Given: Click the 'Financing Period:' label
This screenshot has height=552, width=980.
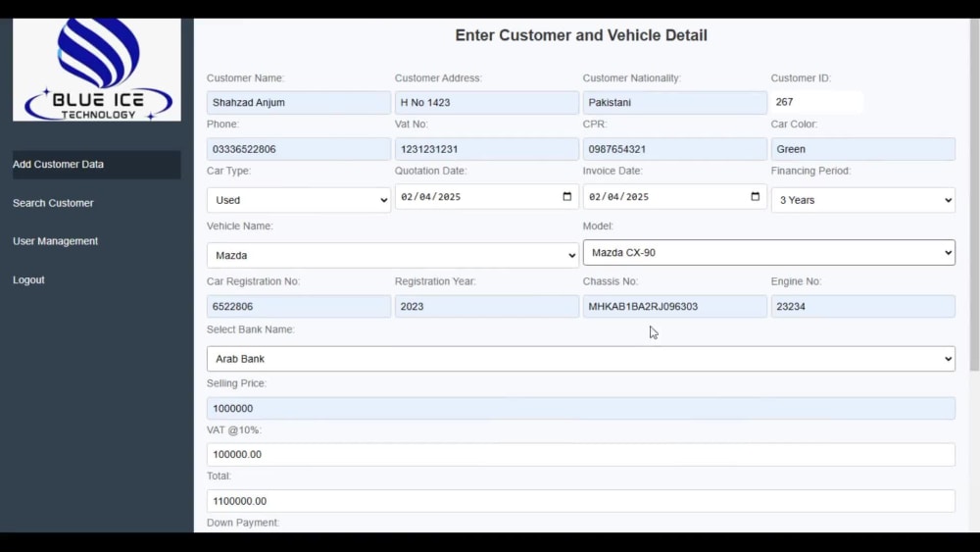Looking at the screenshot, I should (810, 171).
